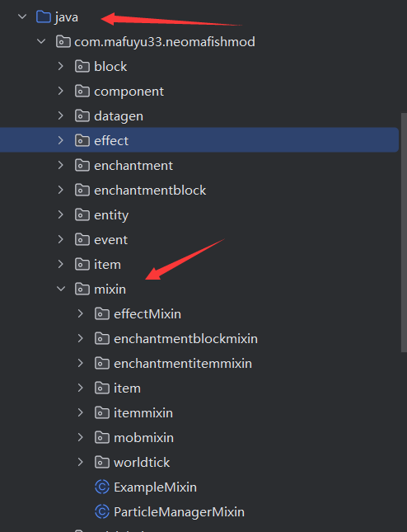407x532 pixels.
Task: Collapse the java folder chevron
Action: 22,16
